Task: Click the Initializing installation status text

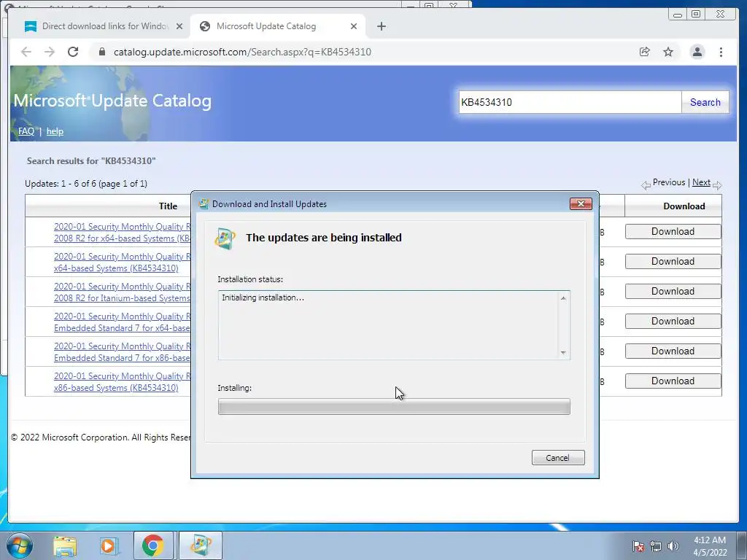Action: [263, 297]
